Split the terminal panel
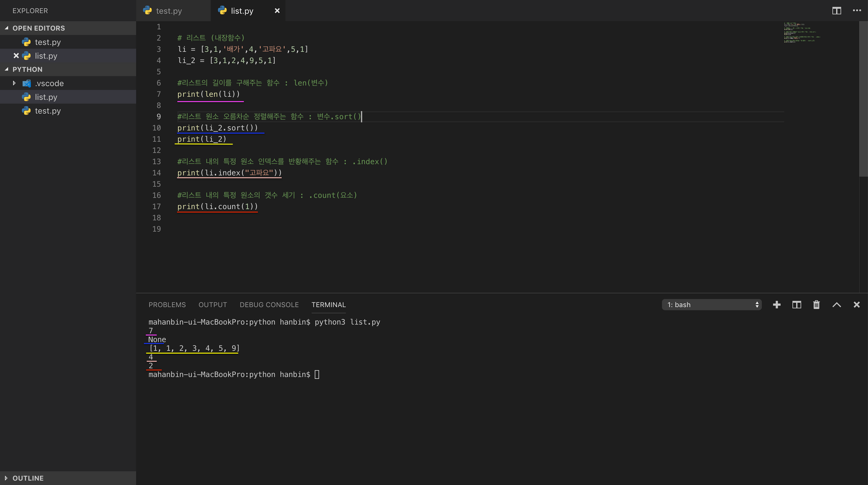The width and height of the screenshot is (868, 485). [x=796, y=305]
